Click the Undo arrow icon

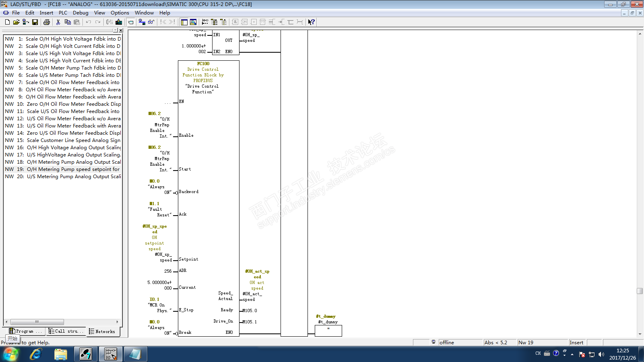89,22
